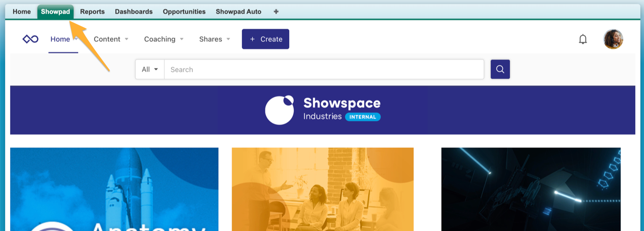Open the Coaching dropdown menu
Image resolution: width=644 pixels, height=231 pixels.
164,39
